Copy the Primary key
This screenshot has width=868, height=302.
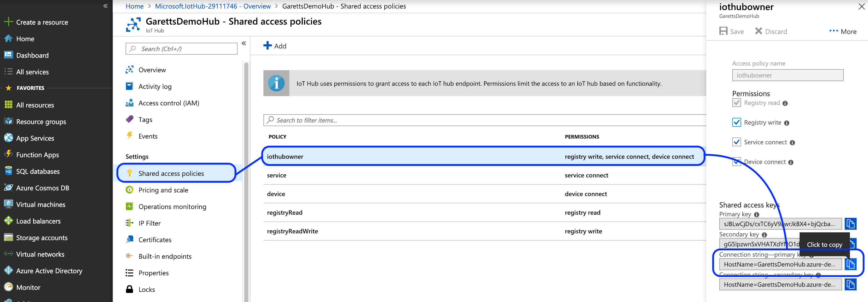(850, 224)
